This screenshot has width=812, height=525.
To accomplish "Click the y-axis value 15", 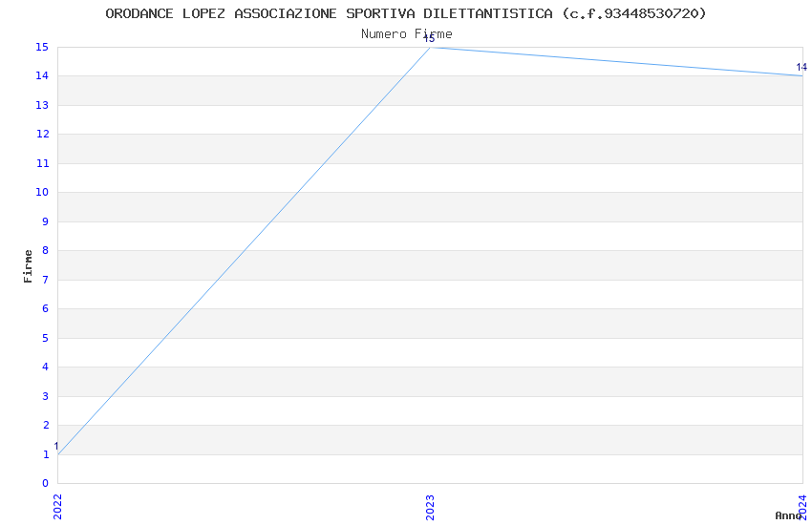I will pyautogui.click(x=42, y=47).
